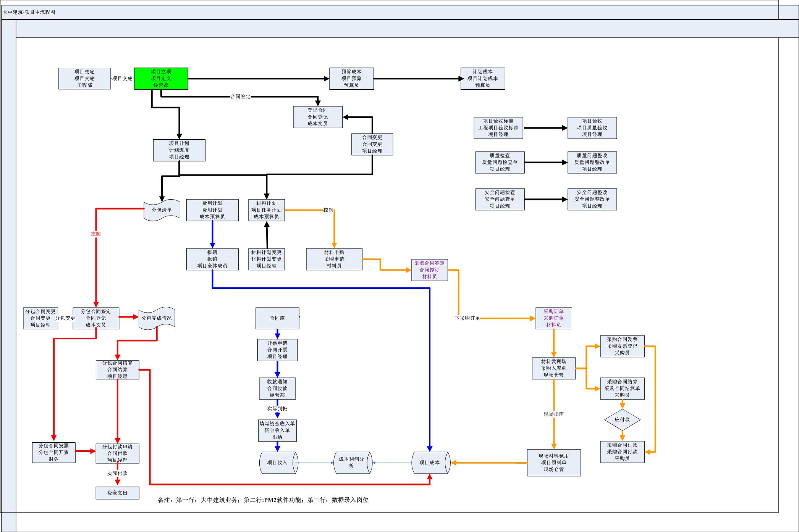The height and width of the screenshot is (532, 799).
Task: Click the 合同签定 connector label
Action: (240, 97)
